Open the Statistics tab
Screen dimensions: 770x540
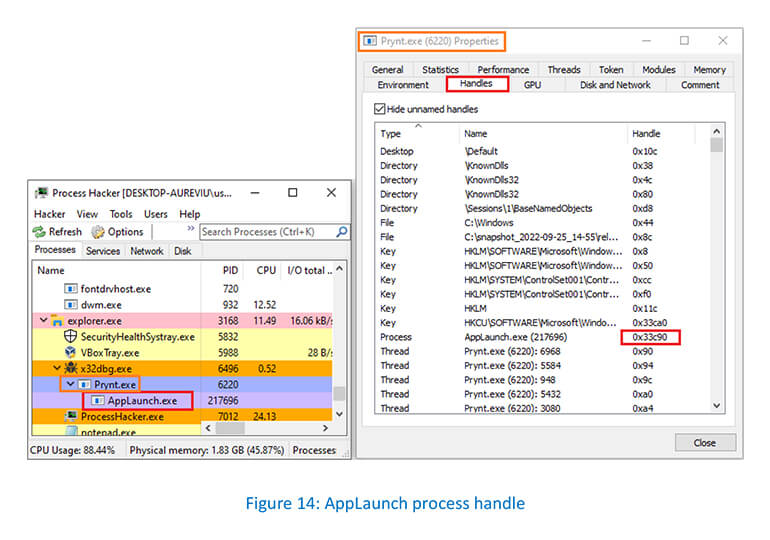[440, 70]
